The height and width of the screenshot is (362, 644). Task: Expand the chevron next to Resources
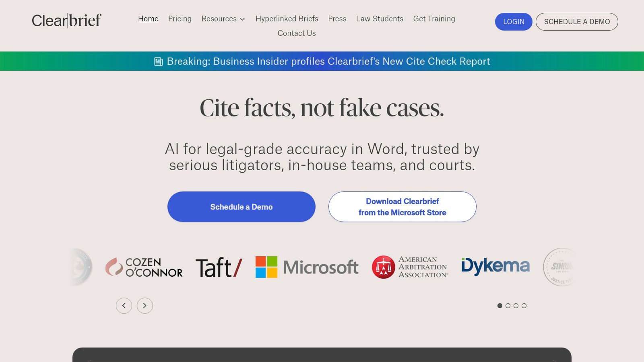click(243, 19)
